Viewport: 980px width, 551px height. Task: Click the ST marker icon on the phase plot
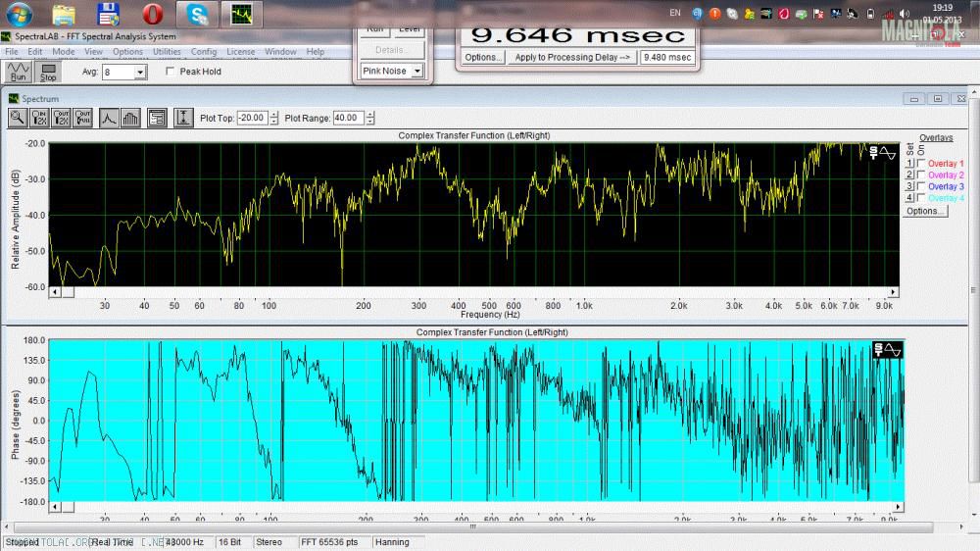tap(878, 350)
